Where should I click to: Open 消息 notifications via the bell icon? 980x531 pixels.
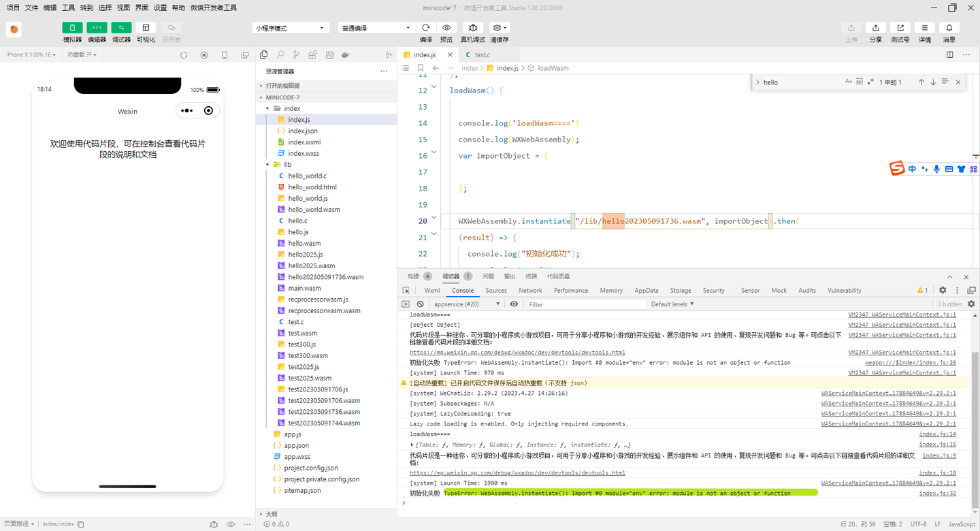click(x=949, y=28)
